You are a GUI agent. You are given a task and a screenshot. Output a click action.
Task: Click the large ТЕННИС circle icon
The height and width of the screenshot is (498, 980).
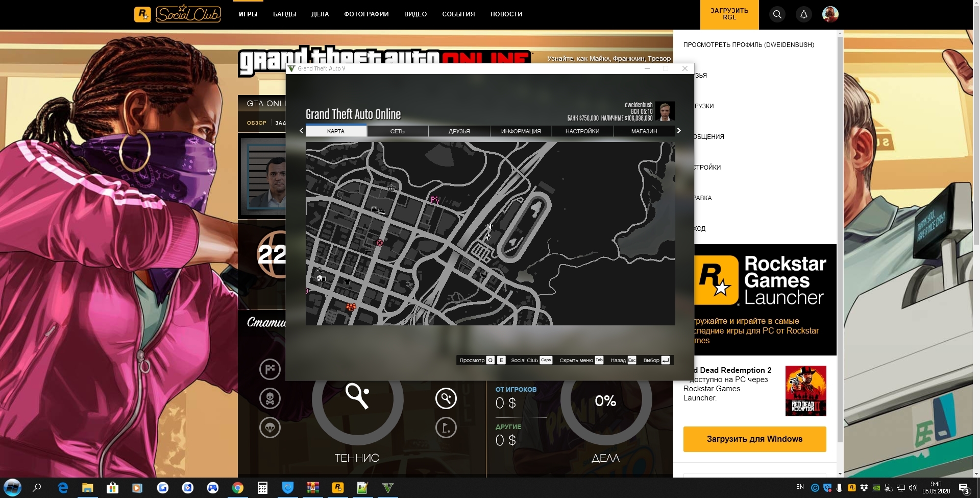(x=357, y=398)
